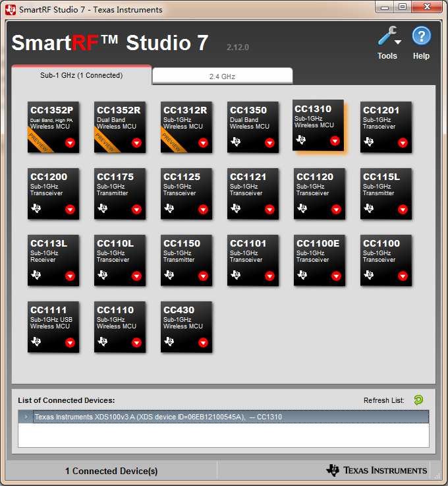The image size is (448, 486).
Task: Select the CC1352P device tile
Action: 53,127
